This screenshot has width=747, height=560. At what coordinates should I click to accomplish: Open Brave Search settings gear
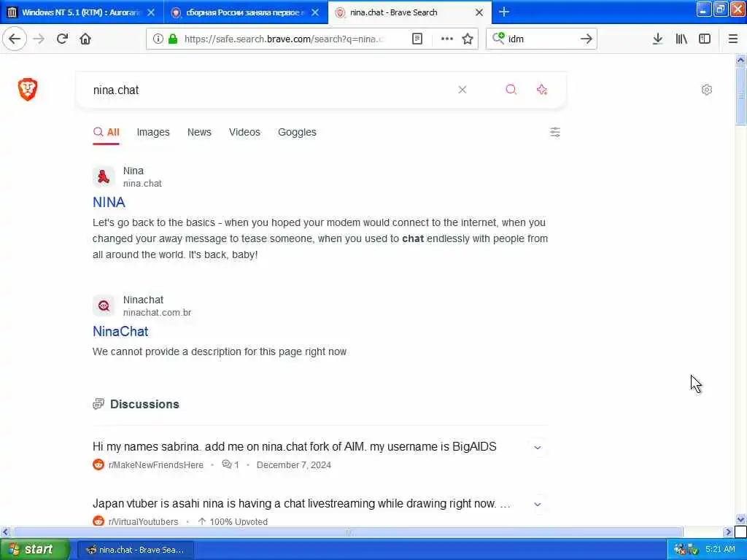707,90
